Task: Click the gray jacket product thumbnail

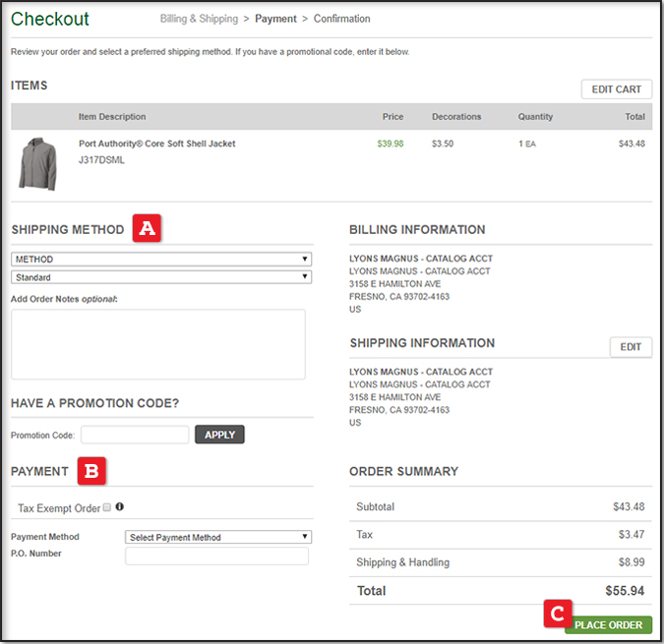Action: click(38, 163)
